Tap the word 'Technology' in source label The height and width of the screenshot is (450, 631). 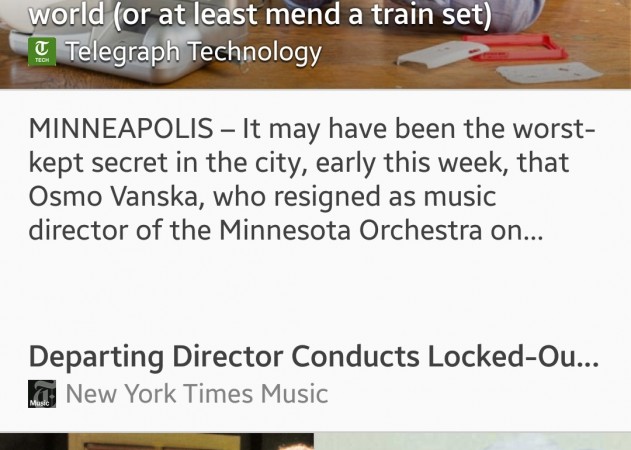click(255, 52)
